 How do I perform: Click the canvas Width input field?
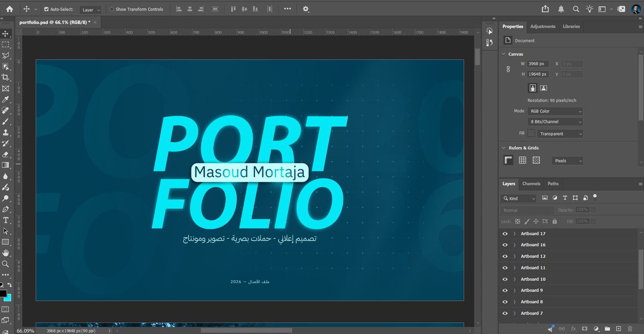tap(537, 63)
